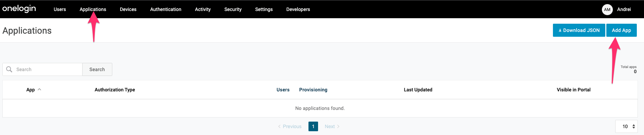Toggle App column sort arrow

(x=39, y=89)
